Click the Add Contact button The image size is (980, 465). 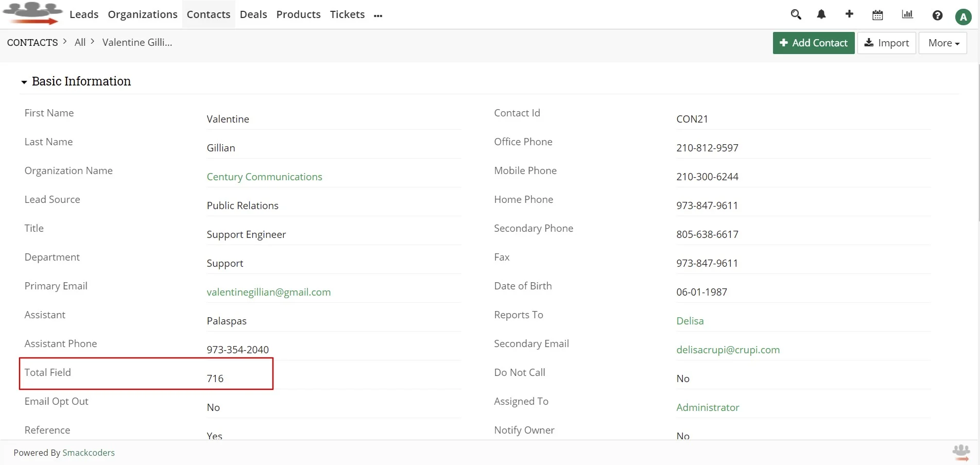coord(813,43)
